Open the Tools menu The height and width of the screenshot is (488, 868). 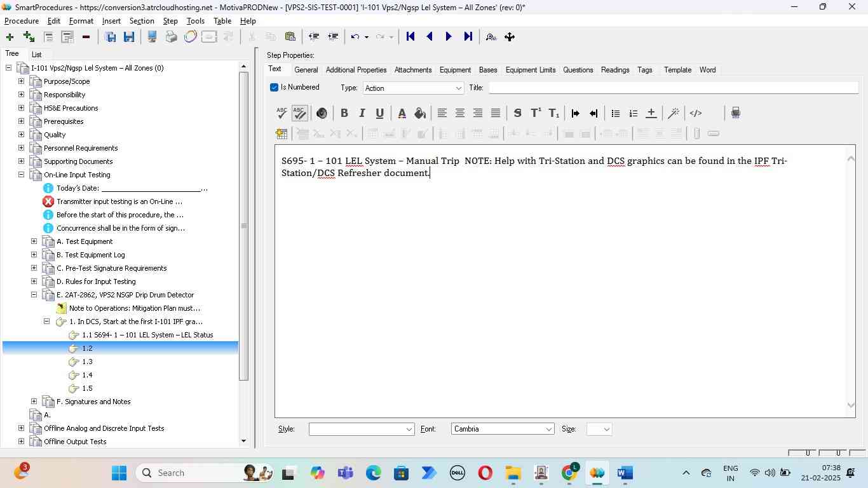[195, 21]
